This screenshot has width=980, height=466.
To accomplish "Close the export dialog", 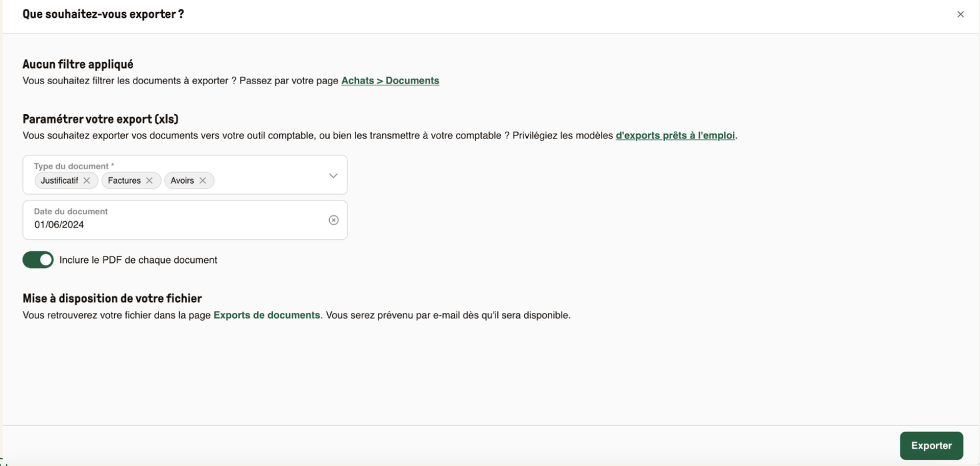I will (960, 14).
